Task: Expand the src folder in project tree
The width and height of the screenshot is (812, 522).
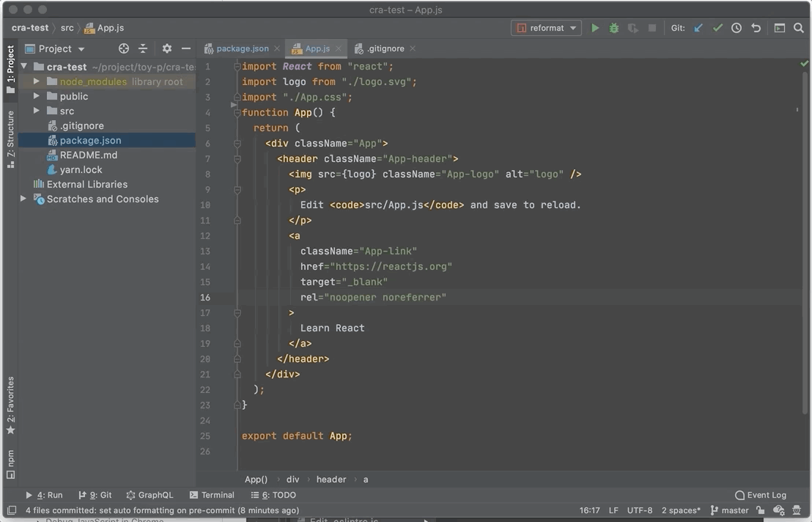Action: pos(37,111)
